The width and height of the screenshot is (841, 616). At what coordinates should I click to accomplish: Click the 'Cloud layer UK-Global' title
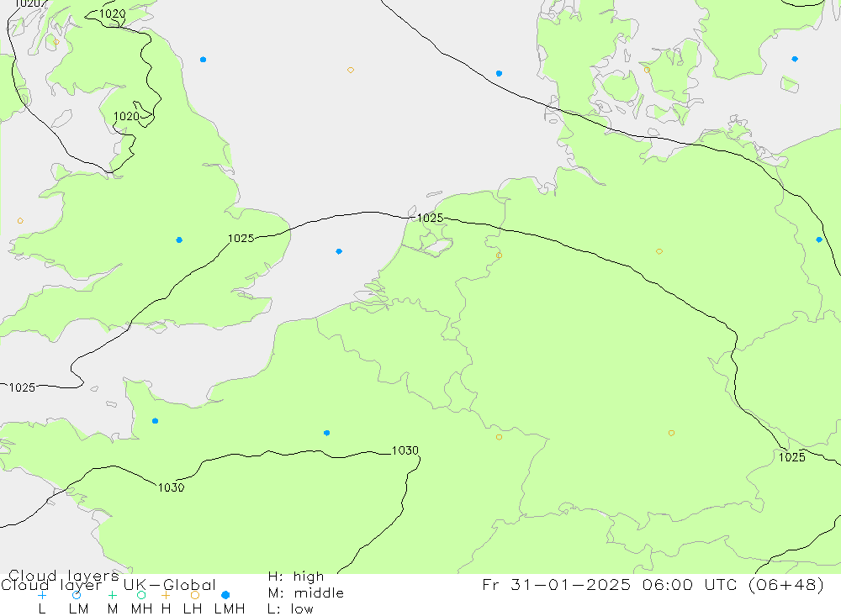108,585
